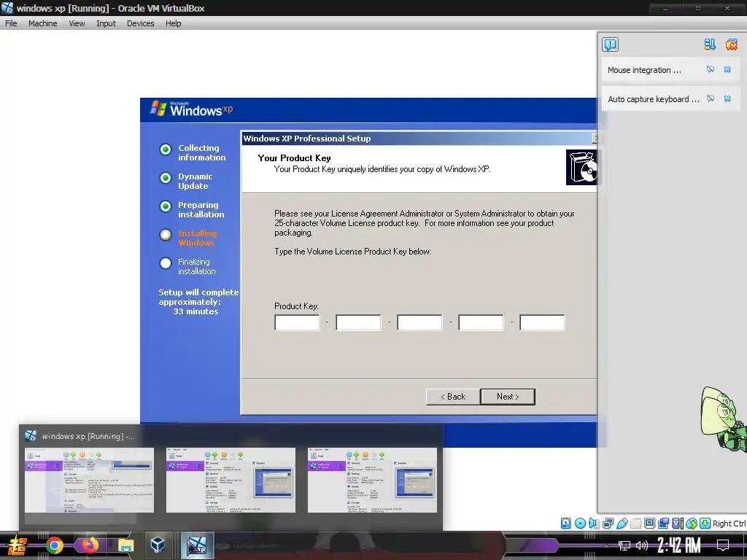The image size is (747, 560).
Task: Click the delete all notifications icon
Action: click(x=731, y=44)
